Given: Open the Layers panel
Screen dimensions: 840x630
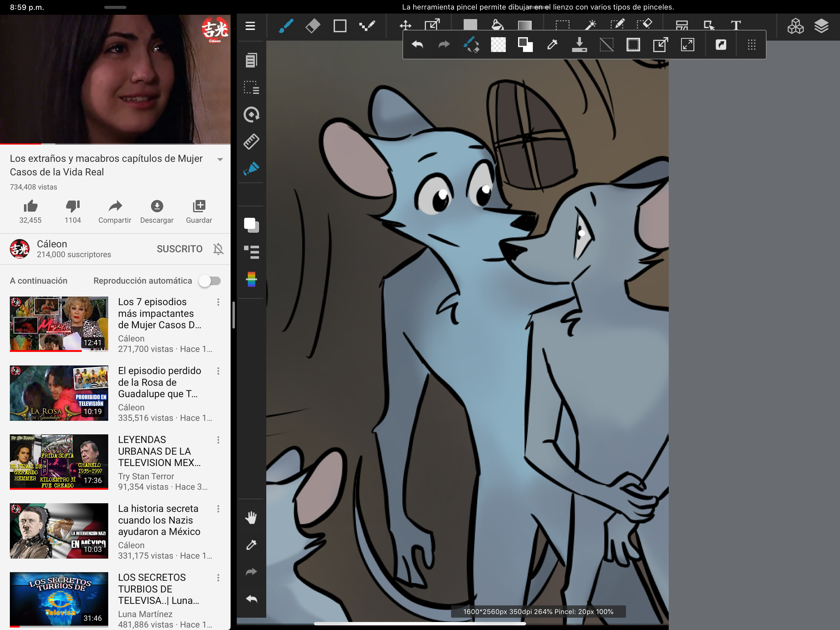Looking at the screenshot, I should 821,26.
